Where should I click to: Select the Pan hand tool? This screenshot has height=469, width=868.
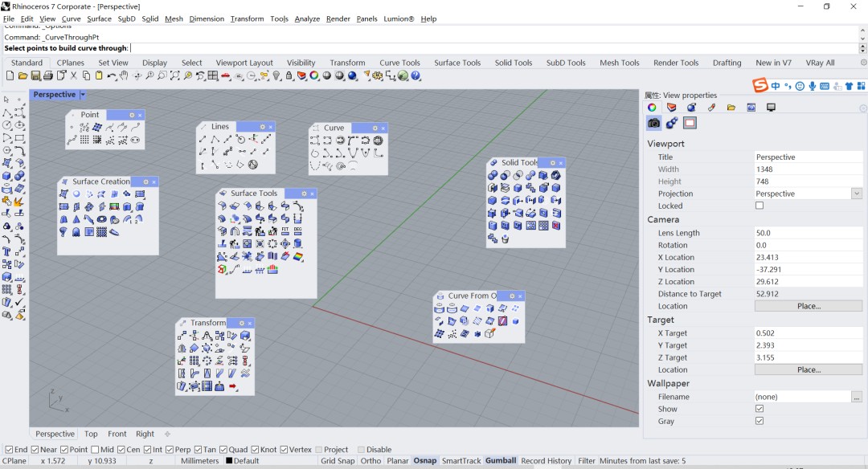[x=124, y=75]
